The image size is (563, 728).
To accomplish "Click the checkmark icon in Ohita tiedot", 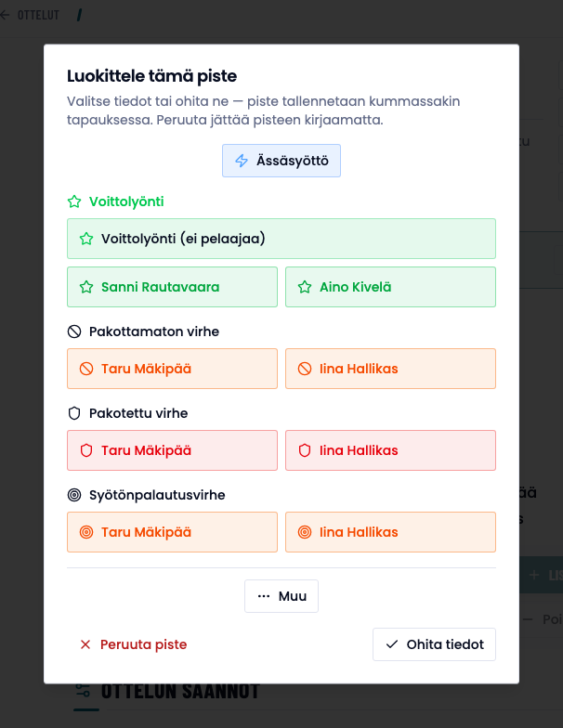I will 392,644.
